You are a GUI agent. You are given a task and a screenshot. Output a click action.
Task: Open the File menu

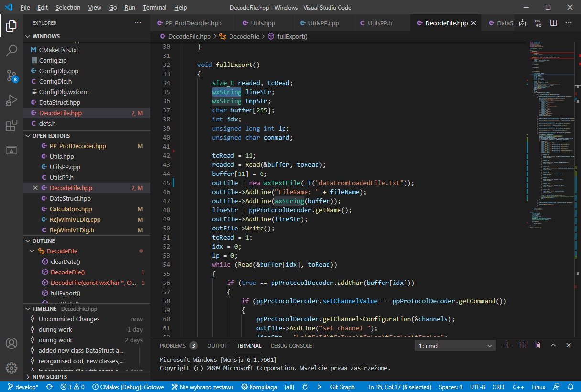25,7
